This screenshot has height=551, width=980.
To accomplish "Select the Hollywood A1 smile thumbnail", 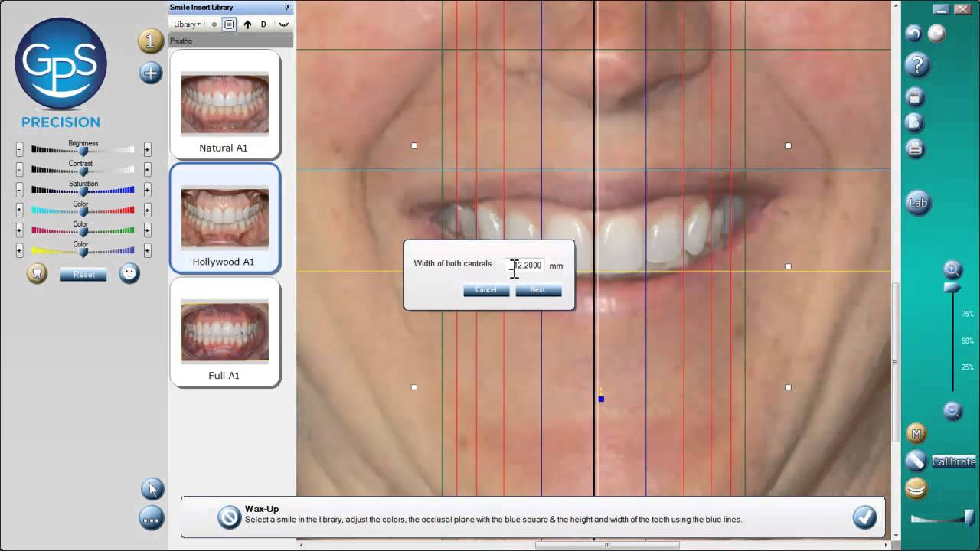I will [x=224, y=218].
